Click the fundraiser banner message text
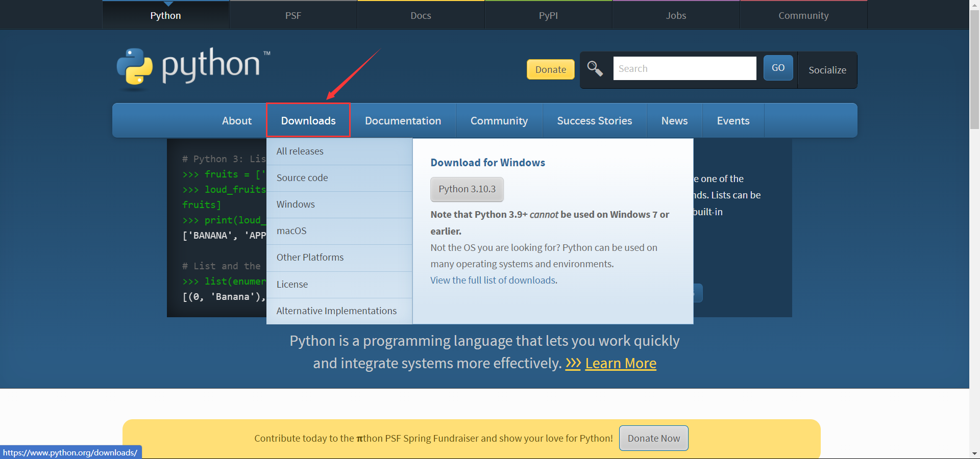This screenshot has height=459, width=980. (433, 438)
